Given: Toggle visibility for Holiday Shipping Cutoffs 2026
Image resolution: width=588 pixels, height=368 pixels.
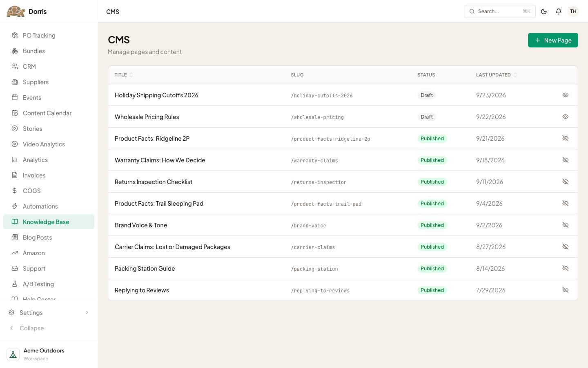Looking at the screenshot, I should 566,95.
